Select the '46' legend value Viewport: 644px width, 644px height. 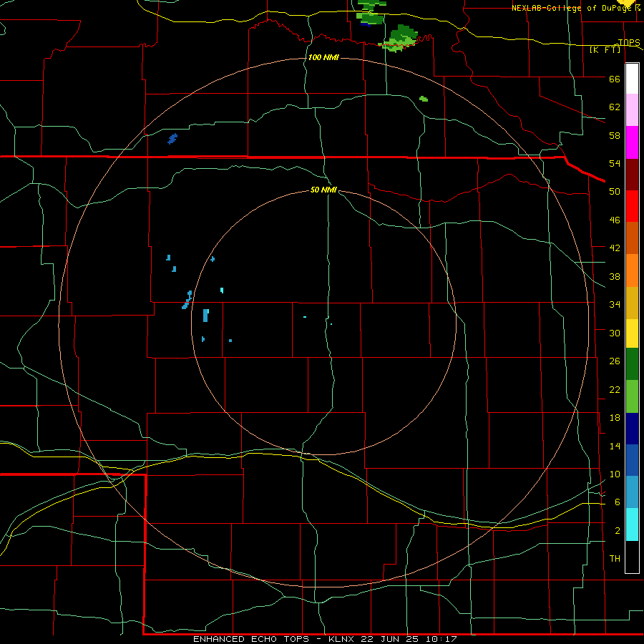pyautogui.click(x=615, y=220)
